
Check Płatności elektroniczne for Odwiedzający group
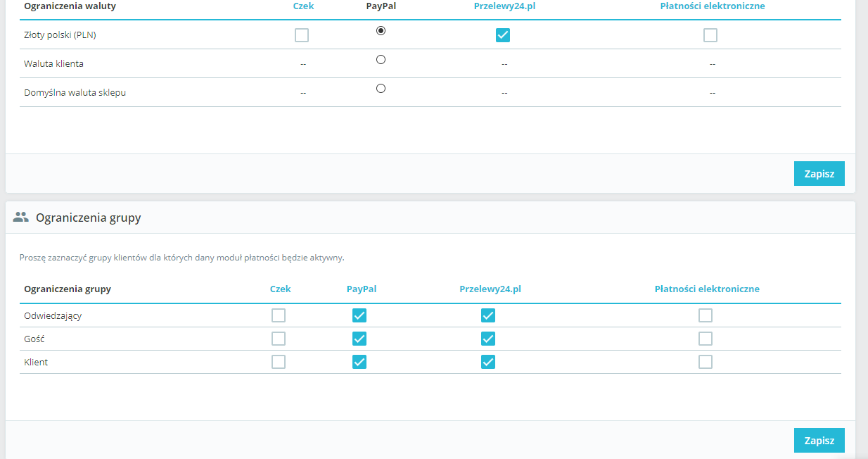(x=706, y=315)
